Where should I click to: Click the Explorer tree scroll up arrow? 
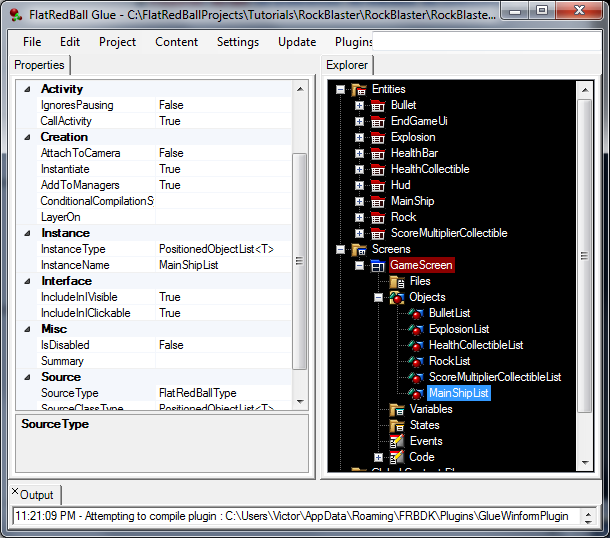pos(585,90)
